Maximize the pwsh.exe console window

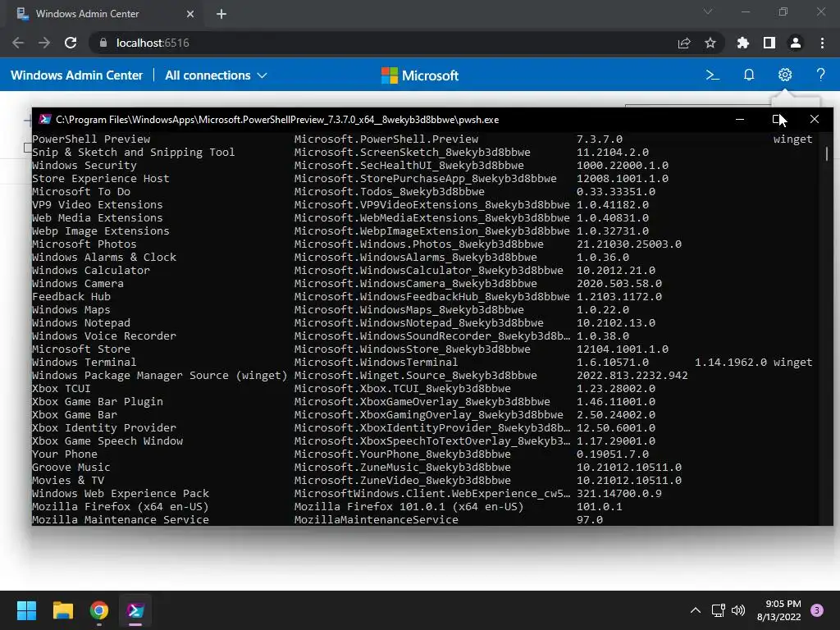tap(778, 120)
